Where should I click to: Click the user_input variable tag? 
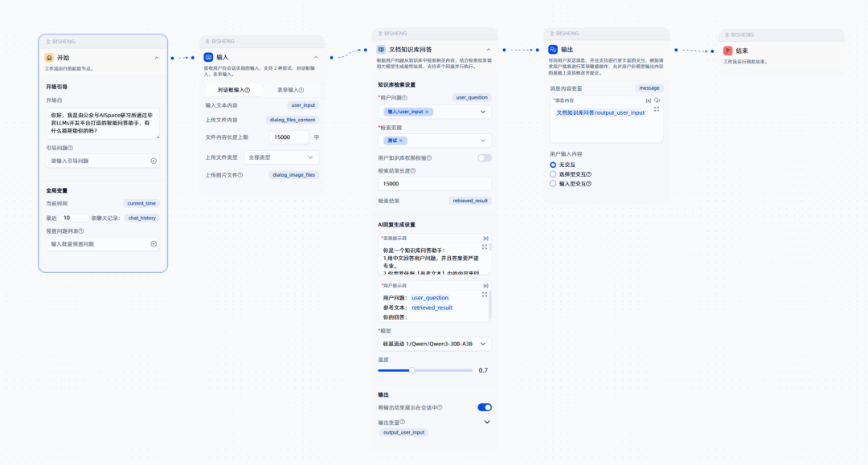point(303,105)
